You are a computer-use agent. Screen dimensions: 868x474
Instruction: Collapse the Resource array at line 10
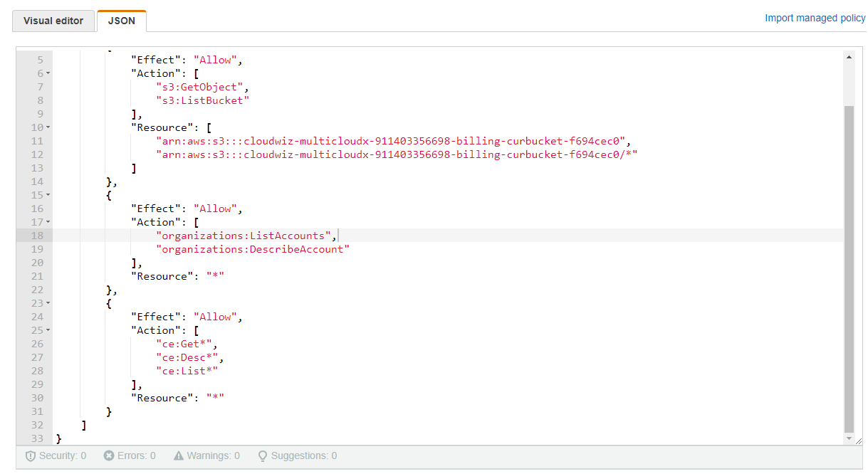pos(48,127)
